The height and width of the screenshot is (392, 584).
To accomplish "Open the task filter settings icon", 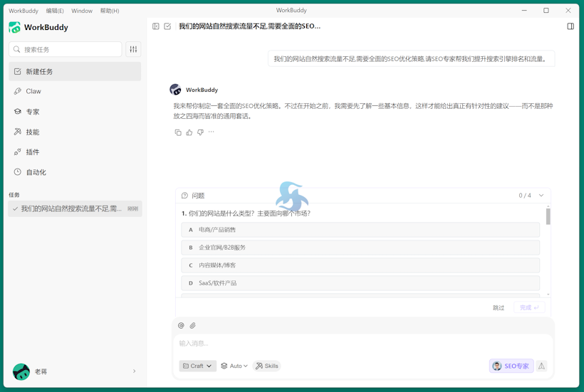I will tap(133, 49).
